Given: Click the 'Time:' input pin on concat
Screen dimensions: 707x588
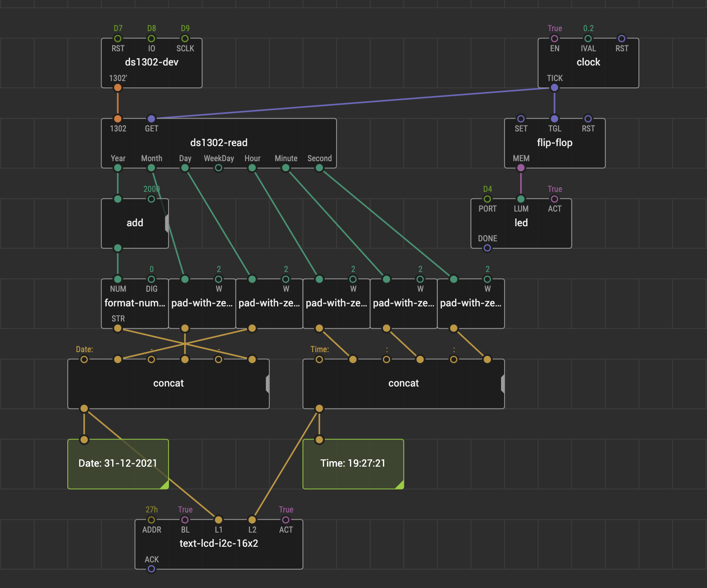Looking at the screenshot, I should point(320,359).
